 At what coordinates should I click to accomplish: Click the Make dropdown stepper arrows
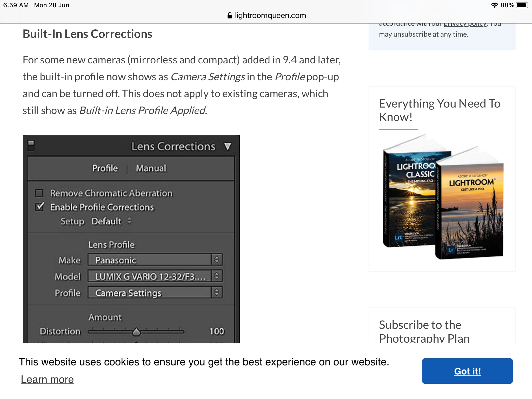point(217,260)
